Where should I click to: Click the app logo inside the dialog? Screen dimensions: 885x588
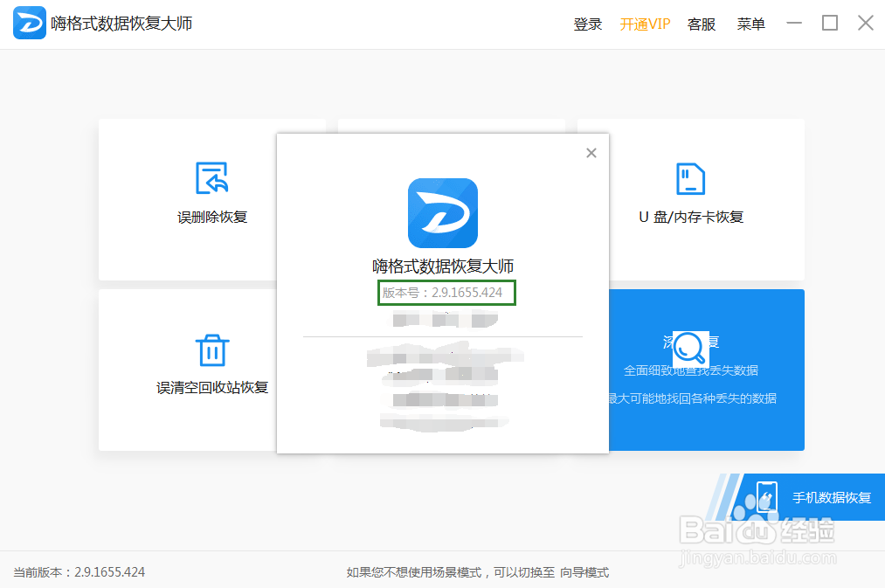[x=442, y=214]
